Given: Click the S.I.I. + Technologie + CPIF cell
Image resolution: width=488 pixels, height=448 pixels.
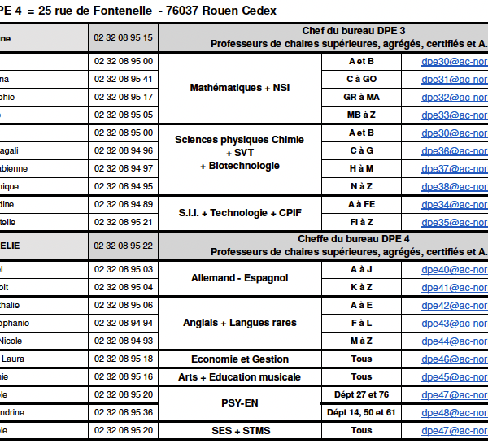Looking at the screenshot, I should point(240,213).
